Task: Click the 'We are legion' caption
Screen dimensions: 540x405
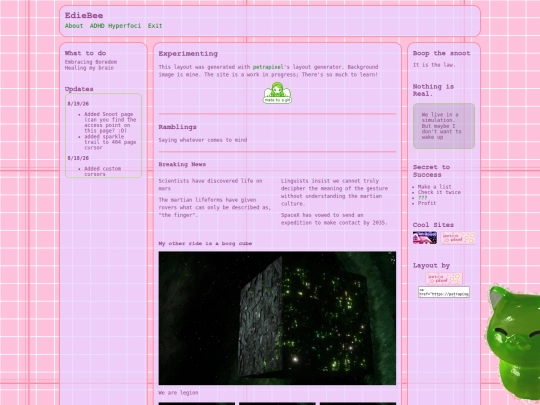Action: click(178, 393)
